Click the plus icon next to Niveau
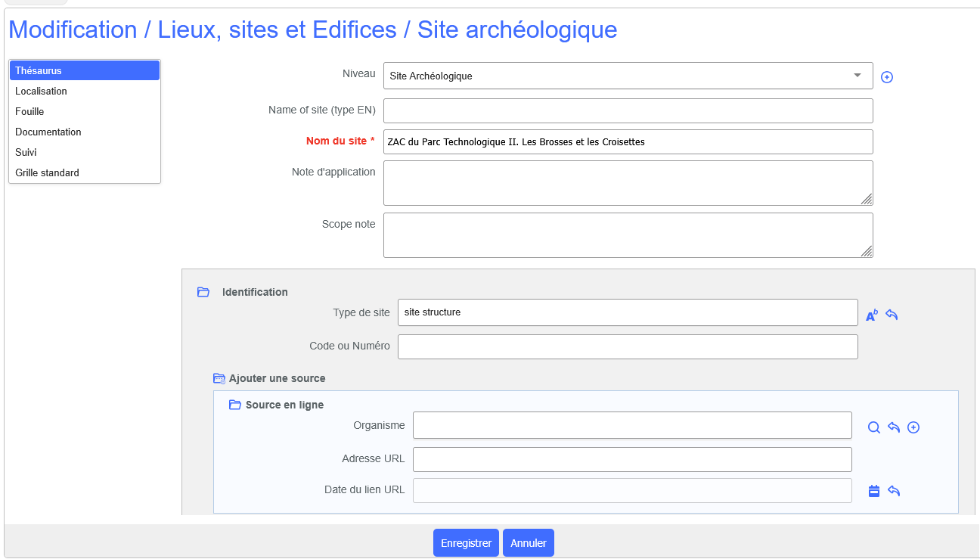 tap(887, 77)
